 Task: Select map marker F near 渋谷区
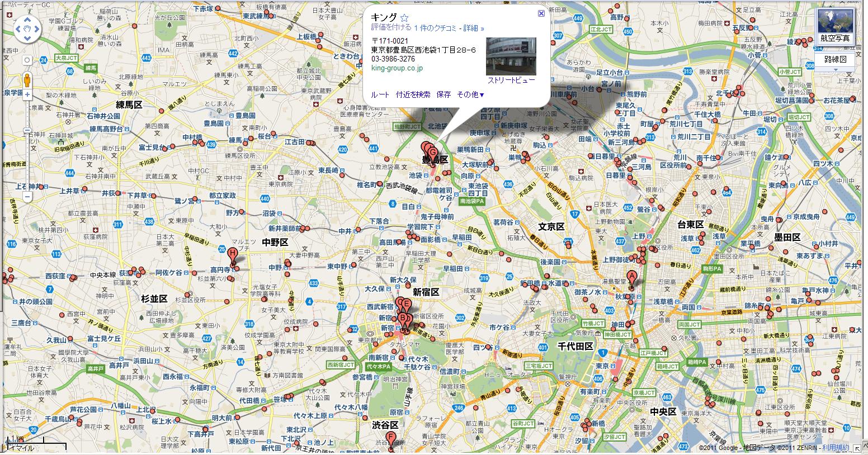[391, 441]
